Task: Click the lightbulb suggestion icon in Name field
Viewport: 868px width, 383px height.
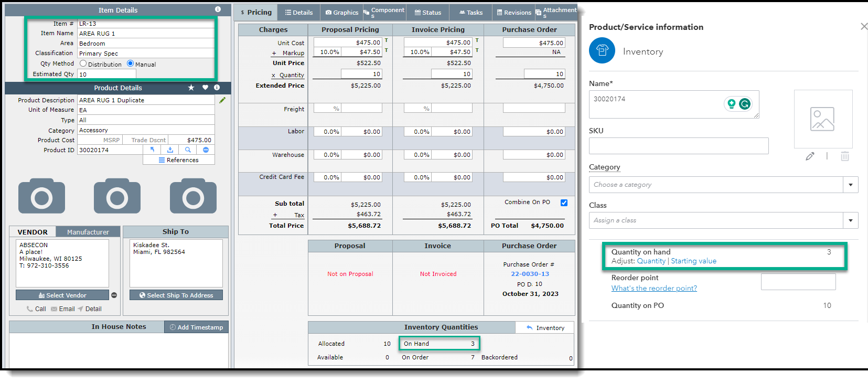Action: tap(731, 104)
